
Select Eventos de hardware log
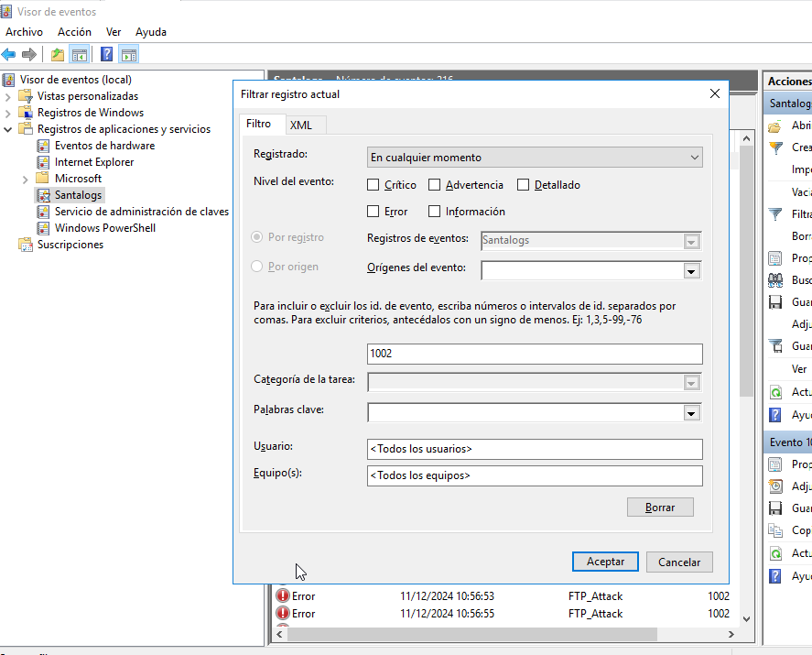point(104,146)
